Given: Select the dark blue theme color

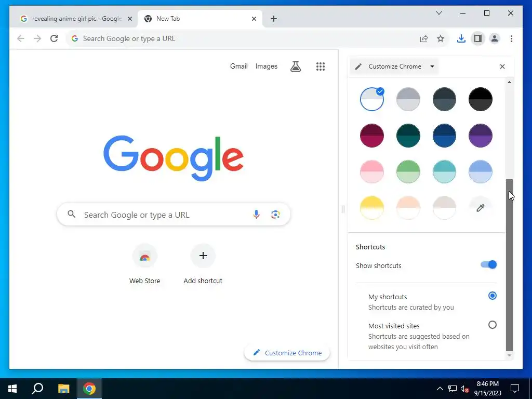Looking at the screenshot, I should tap(444, 136).
